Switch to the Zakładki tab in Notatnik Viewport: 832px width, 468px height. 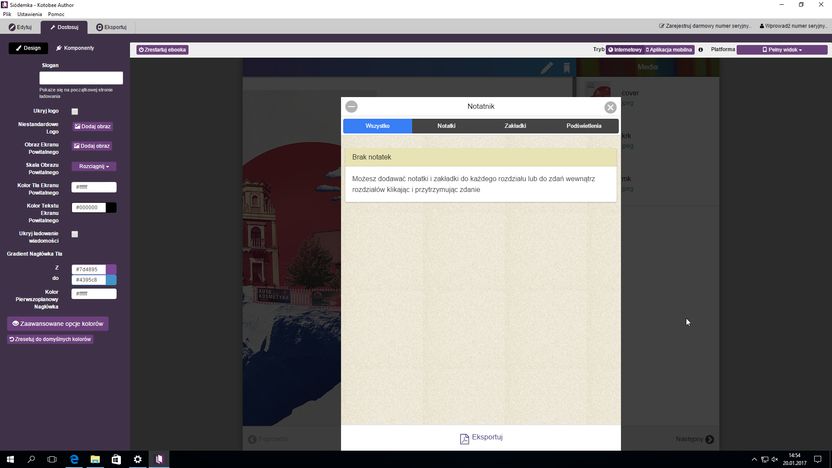pyautogui.click(x=515, y=126)
